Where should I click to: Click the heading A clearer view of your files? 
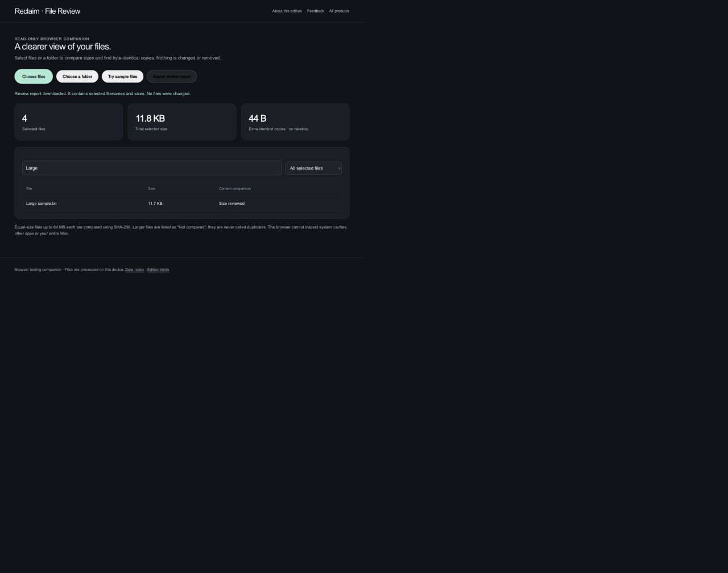pos(63,47)
